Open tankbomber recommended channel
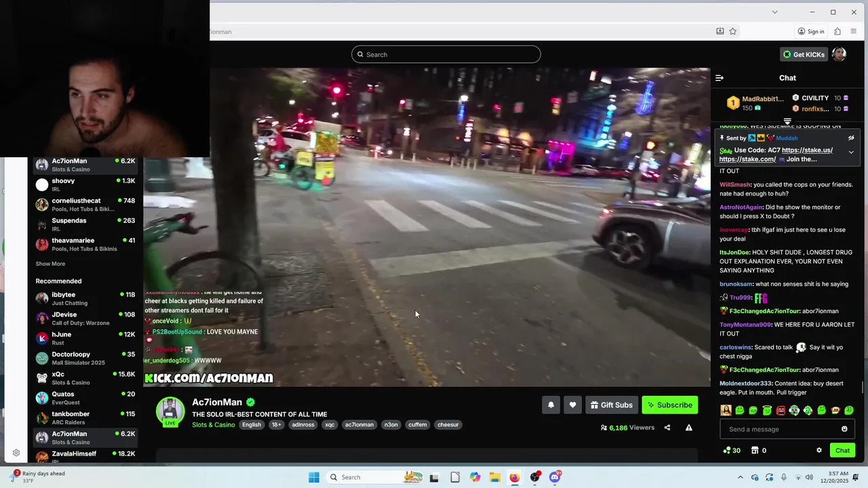868x488 pixels. pos(86,418)
